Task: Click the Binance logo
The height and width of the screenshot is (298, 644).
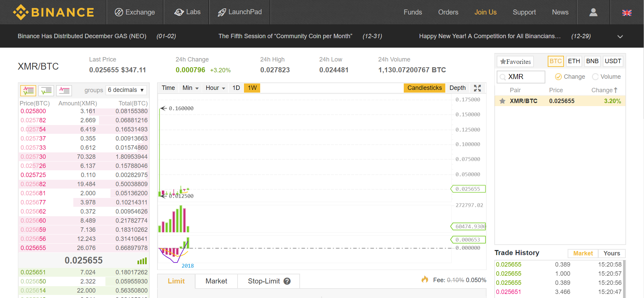Action: click(53, 12)
